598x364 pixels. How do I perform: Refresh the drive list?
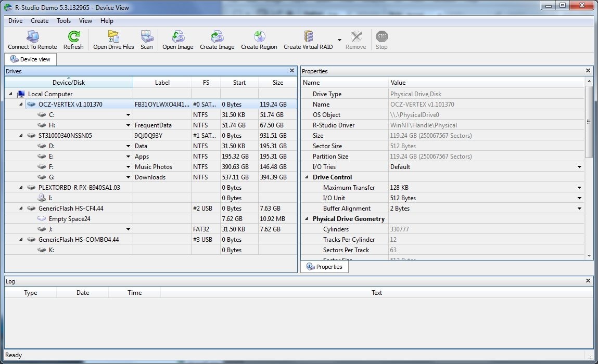point(73,36)
